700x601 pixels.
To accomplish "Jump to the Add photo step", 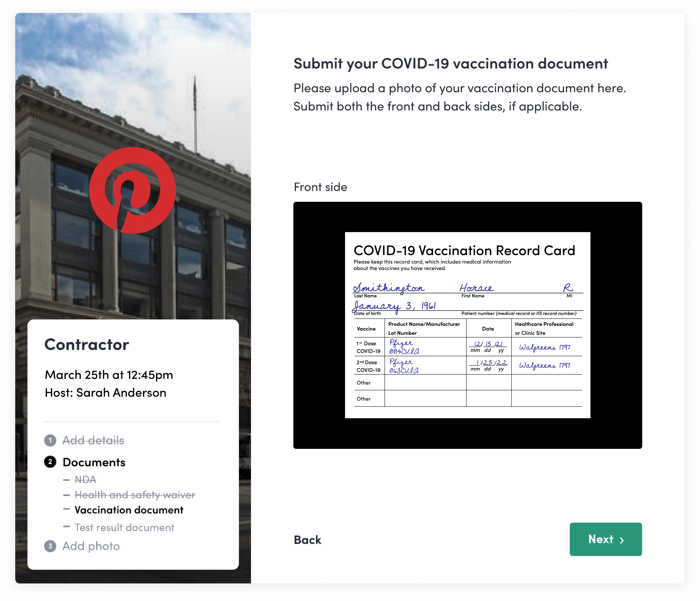I will click(91, 546).
